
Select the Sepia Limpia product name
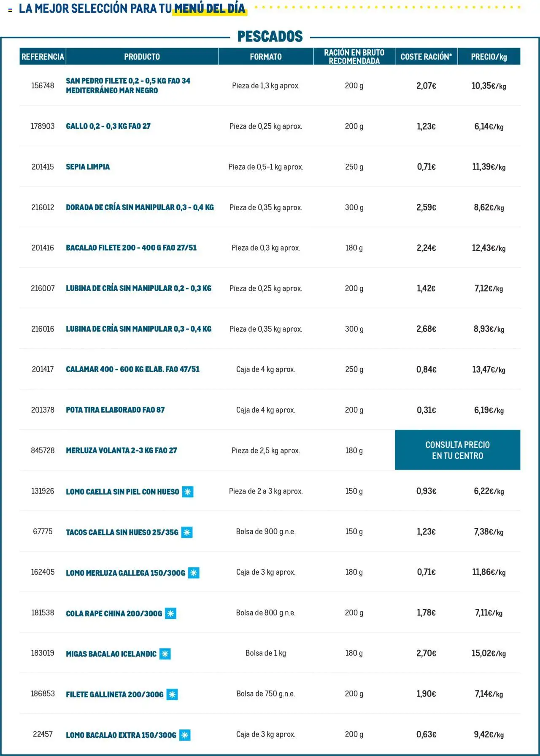click(x=88, y=167)
